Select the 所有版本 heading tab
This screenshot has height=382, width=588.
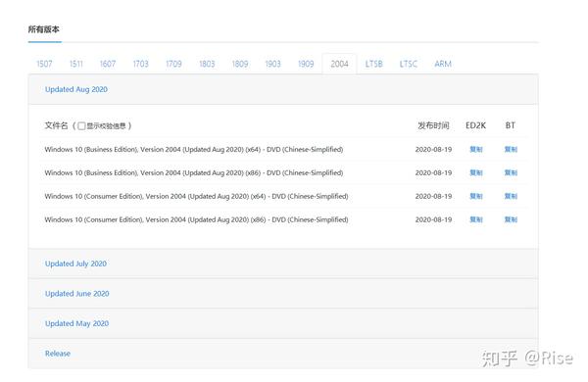(44, 29)
